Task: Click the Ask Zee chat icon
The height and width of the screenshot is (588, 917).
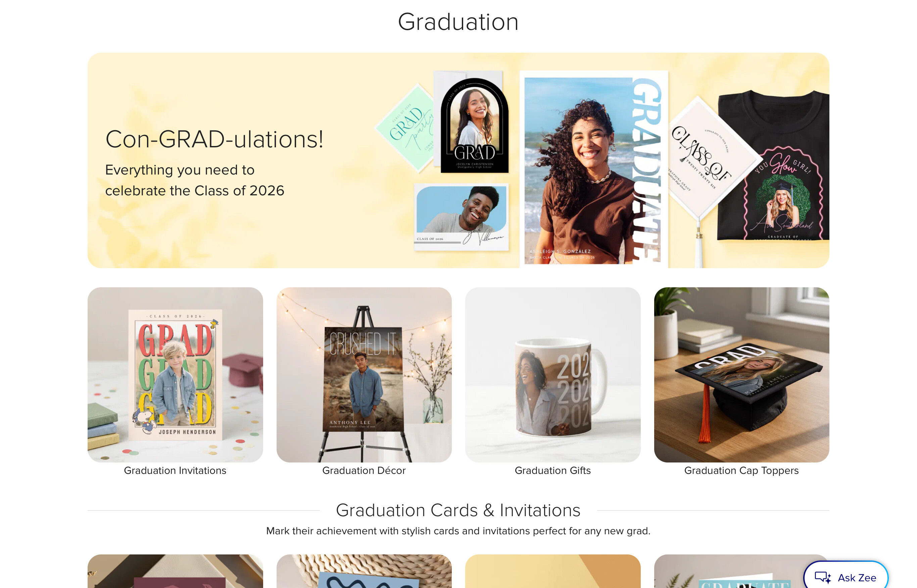Action: click(822, 577)
